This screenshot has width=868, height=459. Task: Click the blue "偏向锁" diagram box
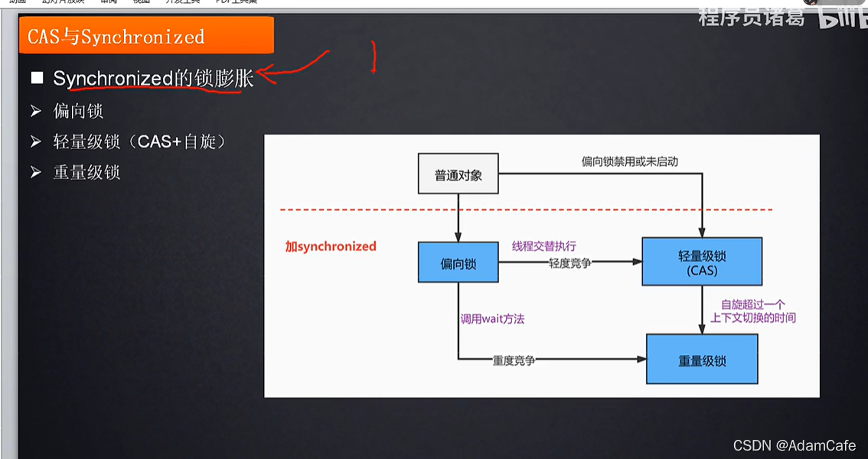458,262
